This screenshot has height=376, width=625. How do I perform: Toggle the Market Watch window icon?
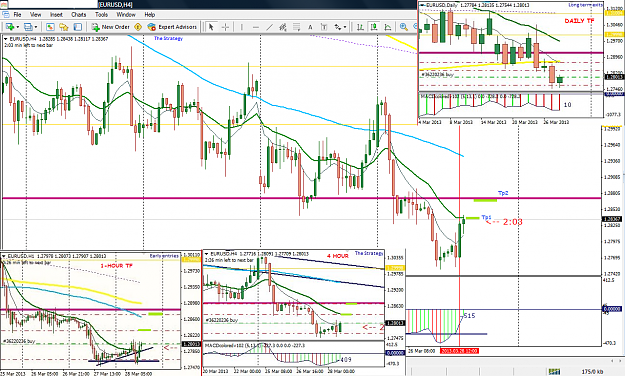(50, 27)
